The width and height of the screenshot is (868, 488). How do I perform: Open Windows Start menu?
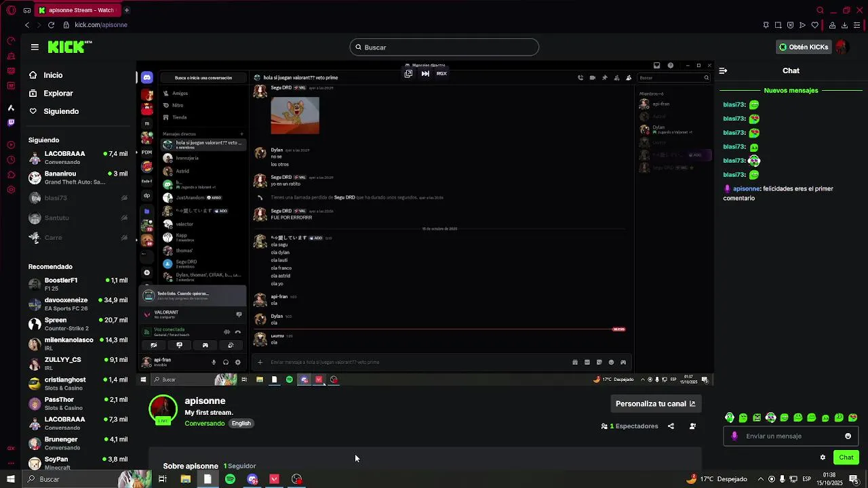point(10,479)
